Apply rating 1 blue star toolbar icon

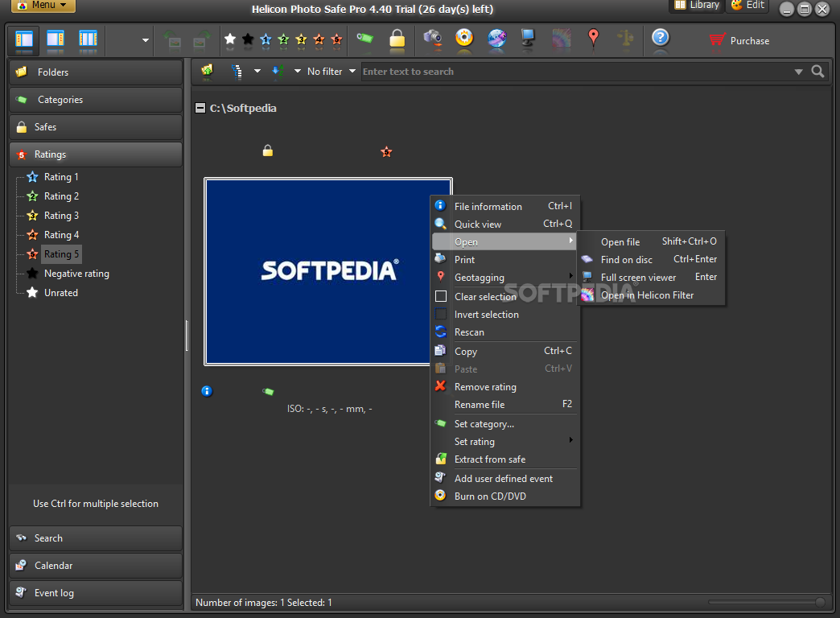coord(266,39)
